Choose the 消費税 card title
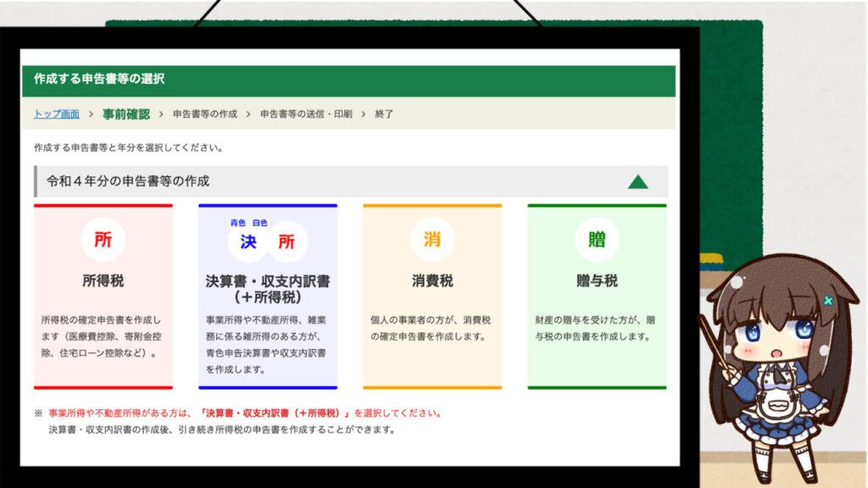This screenshot has height=488, width=868. (431, 280)
